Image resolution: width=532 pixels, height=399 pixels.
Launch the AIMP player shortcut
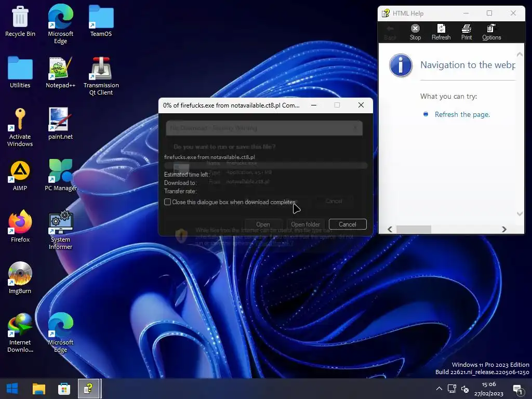(x=20, y=176)
